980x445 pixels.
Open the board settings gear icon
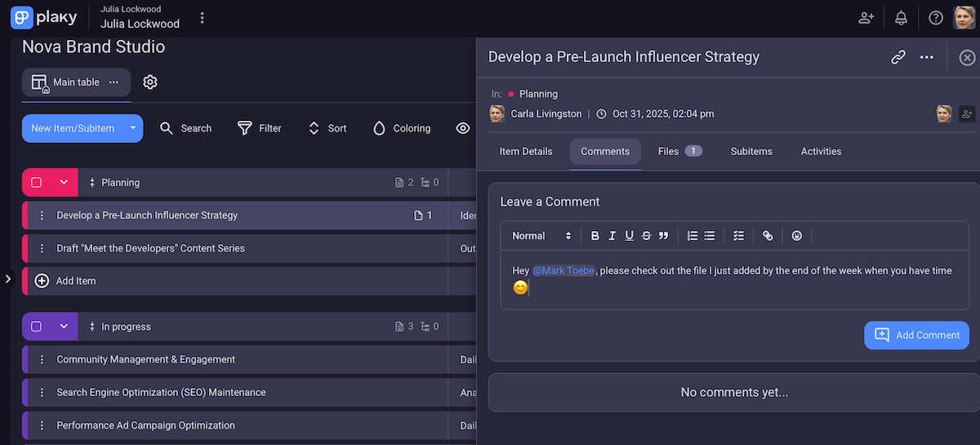(x=150, y=82)
